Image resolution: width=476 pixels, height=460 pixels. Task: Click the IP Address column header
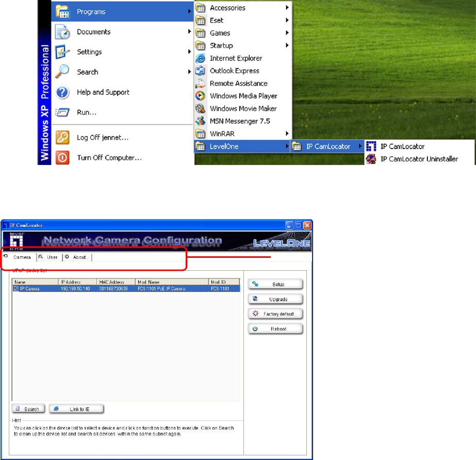(77, 282)
